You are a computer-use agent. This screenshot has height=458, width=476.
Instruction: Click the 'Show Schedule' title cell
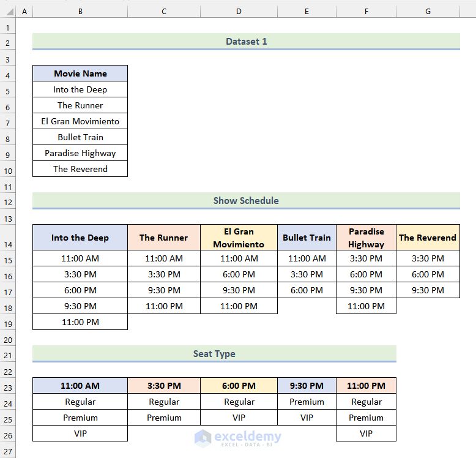click(246, 200)
